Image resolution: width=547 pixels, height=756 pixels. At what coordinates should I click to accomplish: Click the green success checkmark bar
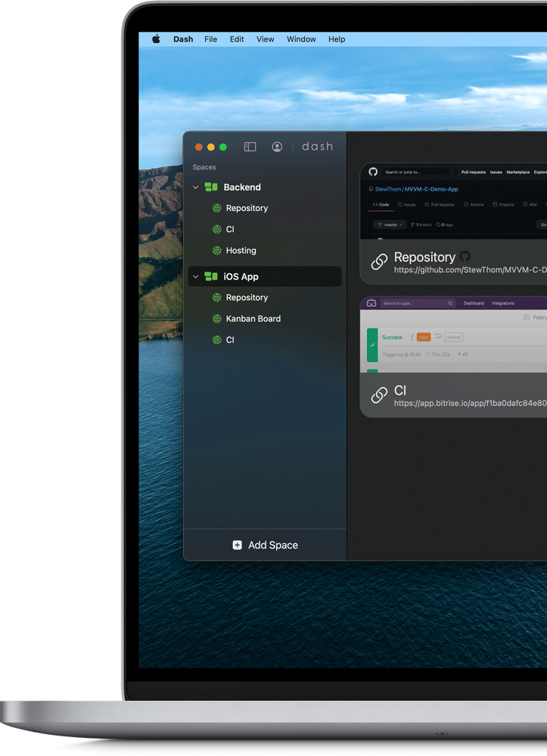pyautogui.click(x=372, y=345)
